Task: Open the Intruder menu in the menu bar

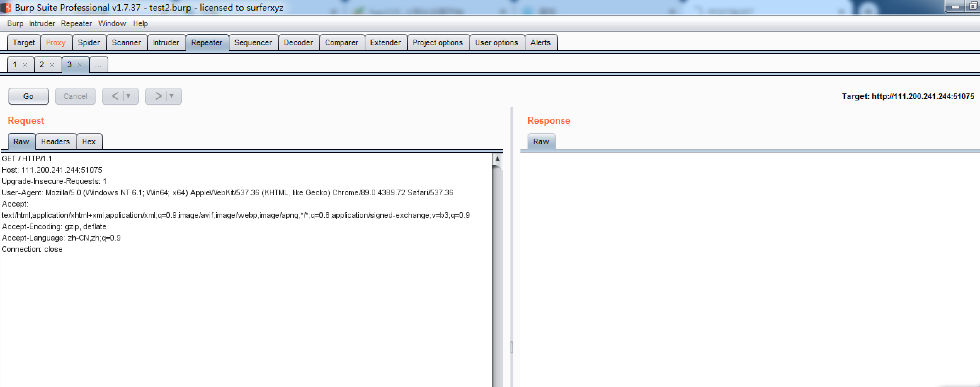Action: pos(42,23)
